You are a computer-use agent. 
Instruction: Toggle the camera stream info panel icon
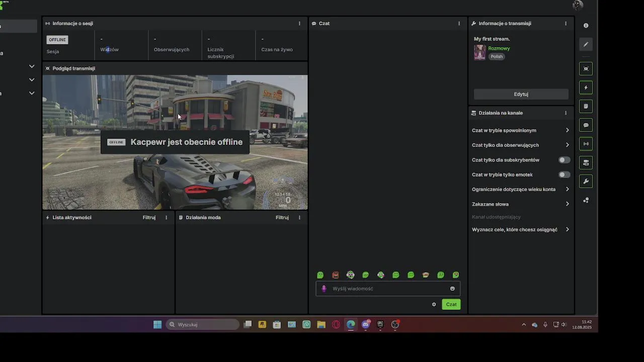pyautogui.click(x=586, y=163)
